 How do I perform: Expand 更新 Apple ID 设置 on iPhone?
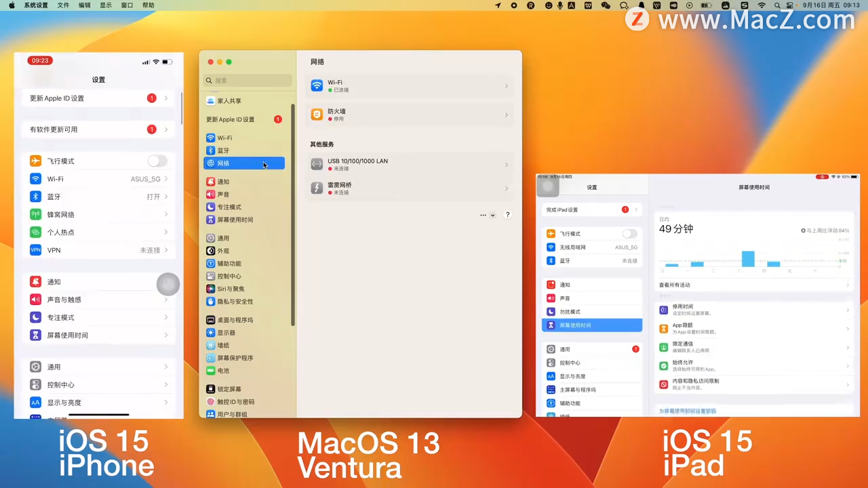(98, 98)
